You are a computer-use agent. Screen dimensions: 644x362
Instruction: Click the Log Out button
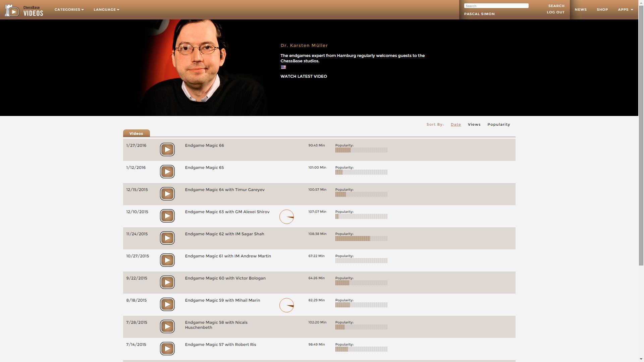[555, 12]
